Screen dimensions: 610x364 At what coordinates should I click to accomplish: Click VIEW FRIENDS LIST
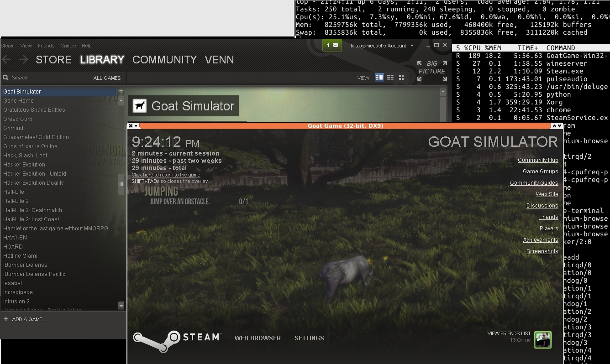tap(509, 334)
